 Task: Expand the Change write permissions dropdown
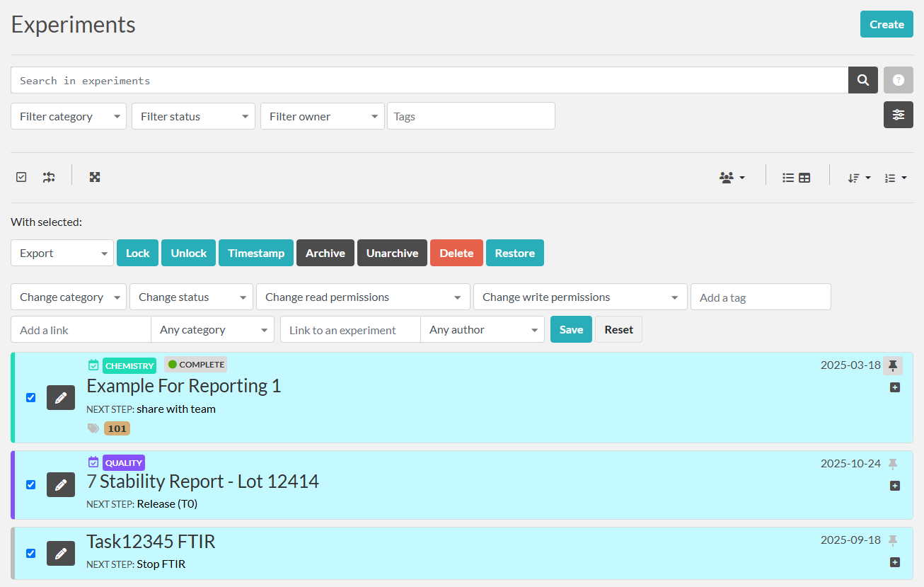pos(579,297)
